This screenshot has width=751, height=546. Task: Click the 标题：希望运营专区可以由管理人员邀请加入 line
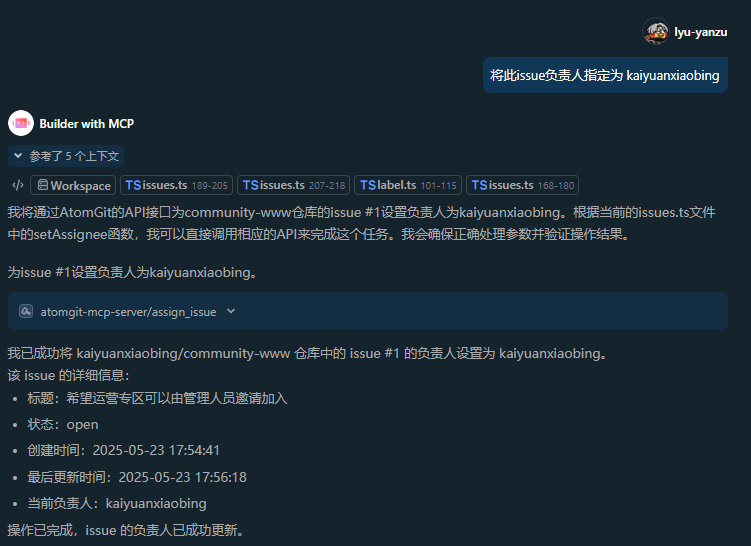point(157,398)
